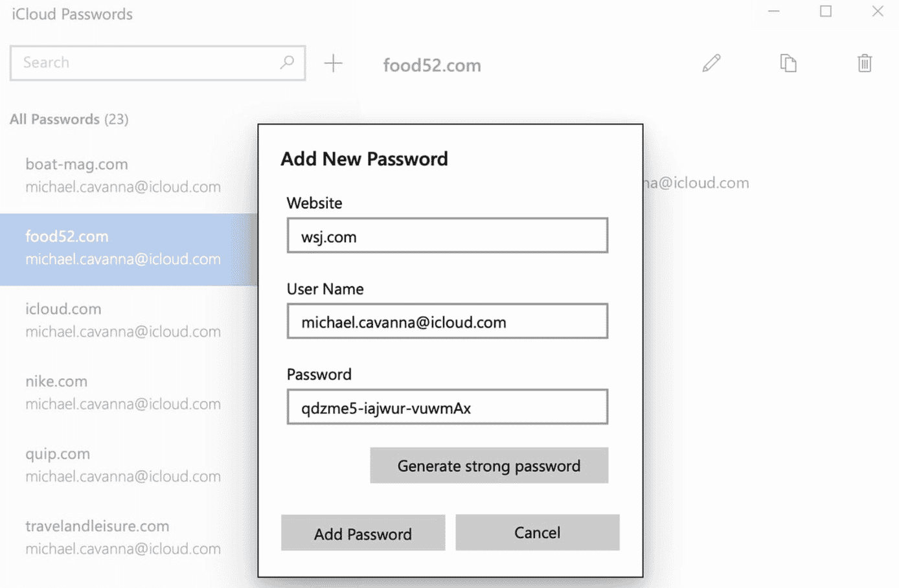Click inside the Password field
899x588 pixels.
coord(447,407)
